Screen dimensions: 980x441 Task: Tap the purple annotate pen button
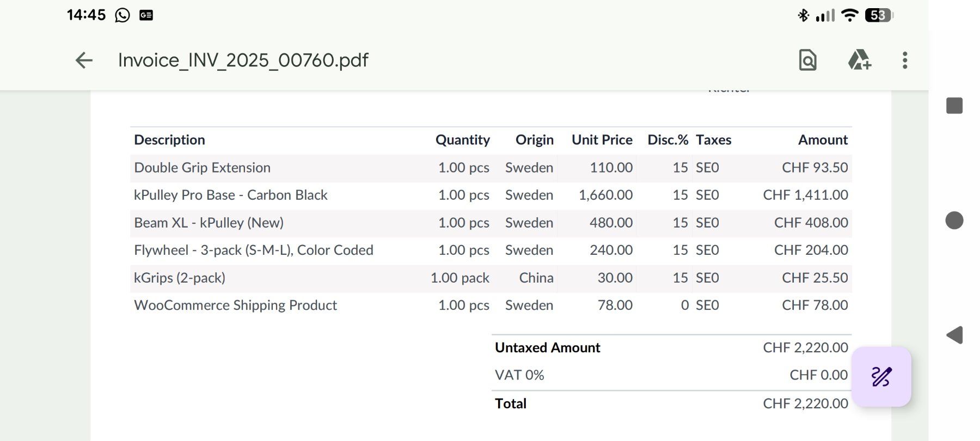point(881,377)
